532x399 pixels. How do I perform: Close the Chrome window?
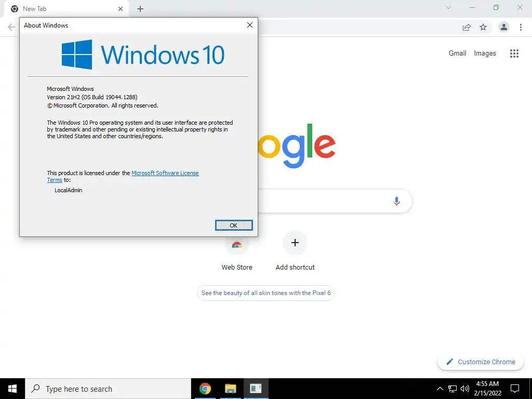520,7
